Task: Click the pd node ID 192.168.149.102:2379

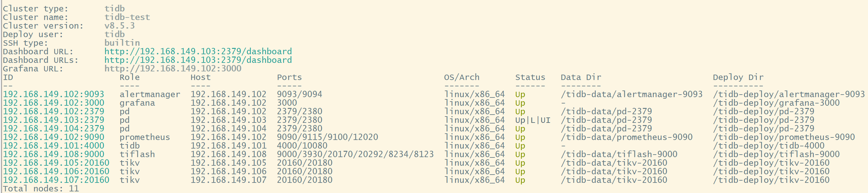Action: click(54, 111)
